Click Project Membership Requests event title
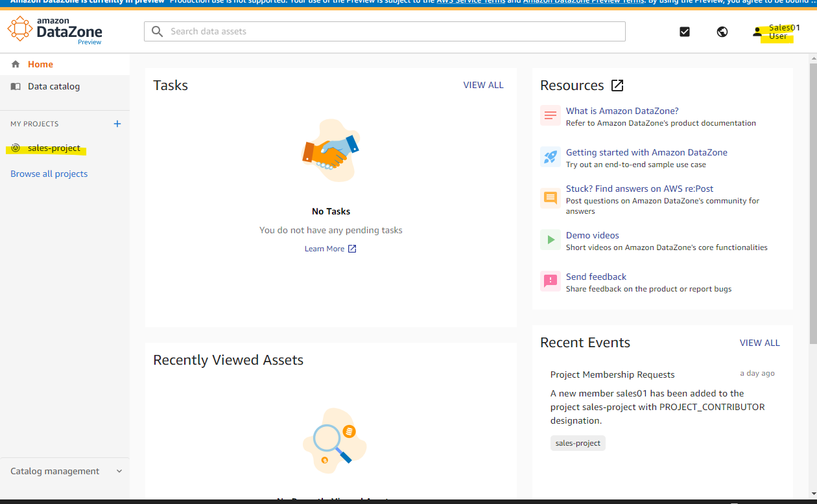 (x=612, y=374)
